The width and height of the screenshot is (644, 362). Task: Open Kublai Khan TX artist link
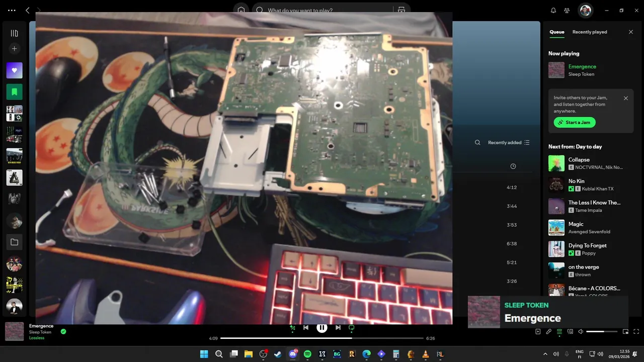598,189
